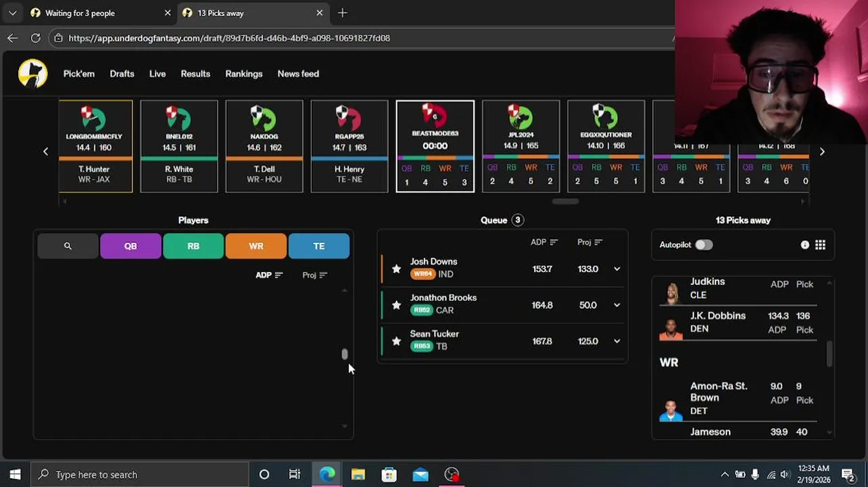Screen dimensions: 868x487
Task: Filter players by WR
Action: pyautogui.click(x=256, y=246)
